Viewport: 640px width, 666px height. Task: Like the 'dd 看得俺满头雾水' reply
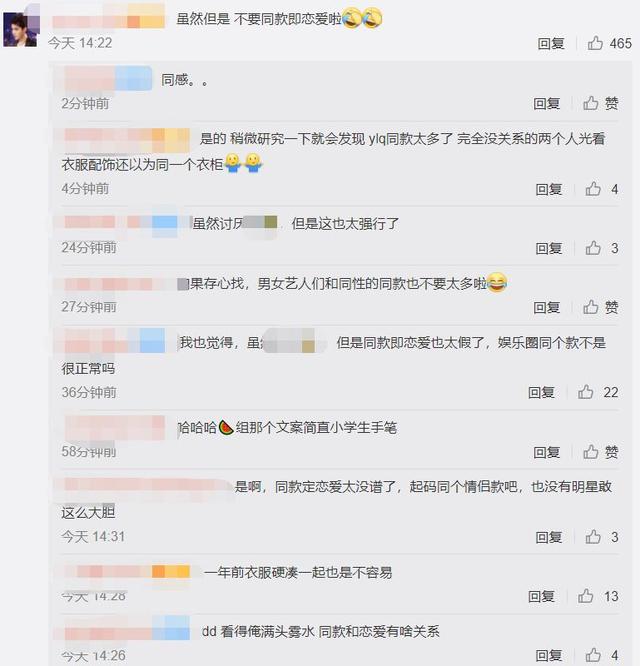tap(593, 655)
